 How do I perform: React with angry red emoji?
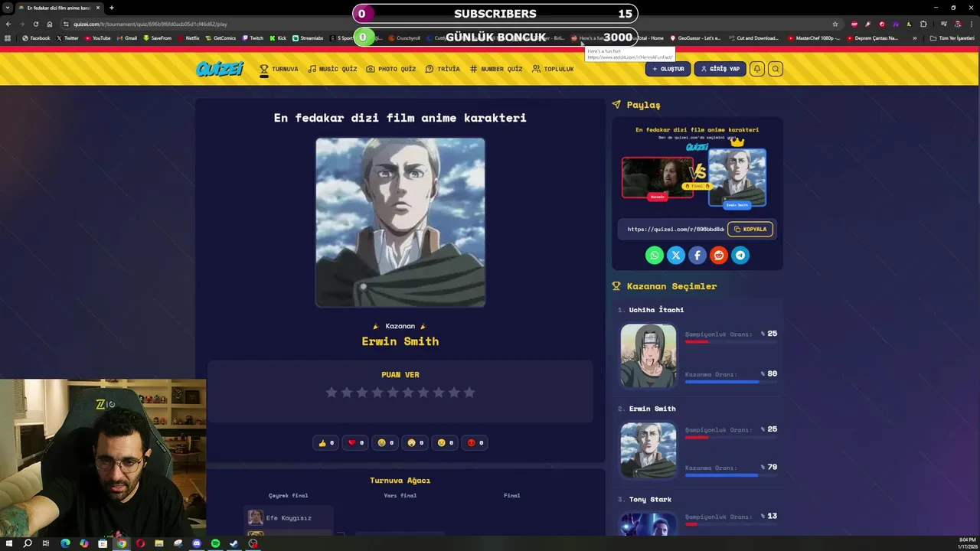[x=475, y=442]
